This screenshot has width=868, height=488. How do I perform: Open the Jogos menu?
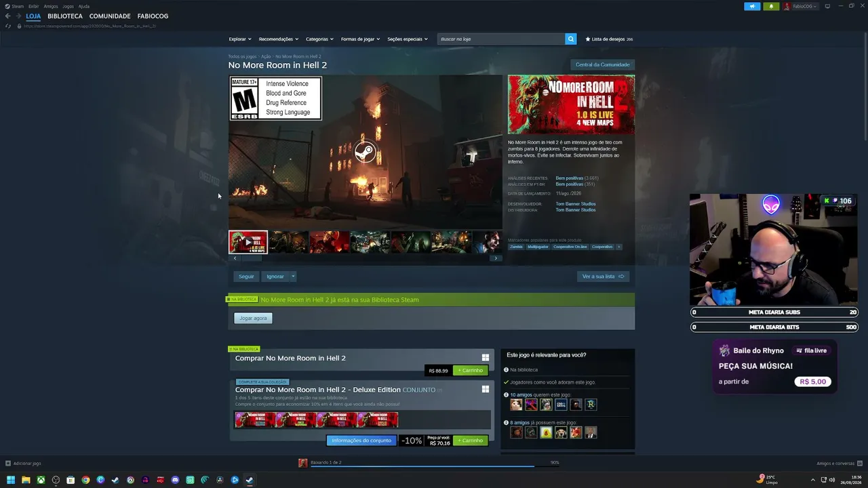(x=68, y=6)
